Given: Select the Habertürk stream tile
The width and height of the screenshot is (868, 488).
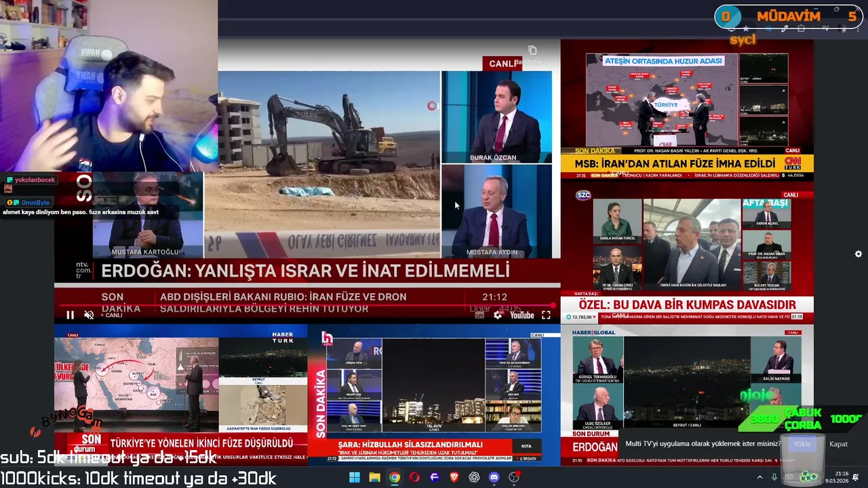Looking at the screenshot, I should coord(180,395).
